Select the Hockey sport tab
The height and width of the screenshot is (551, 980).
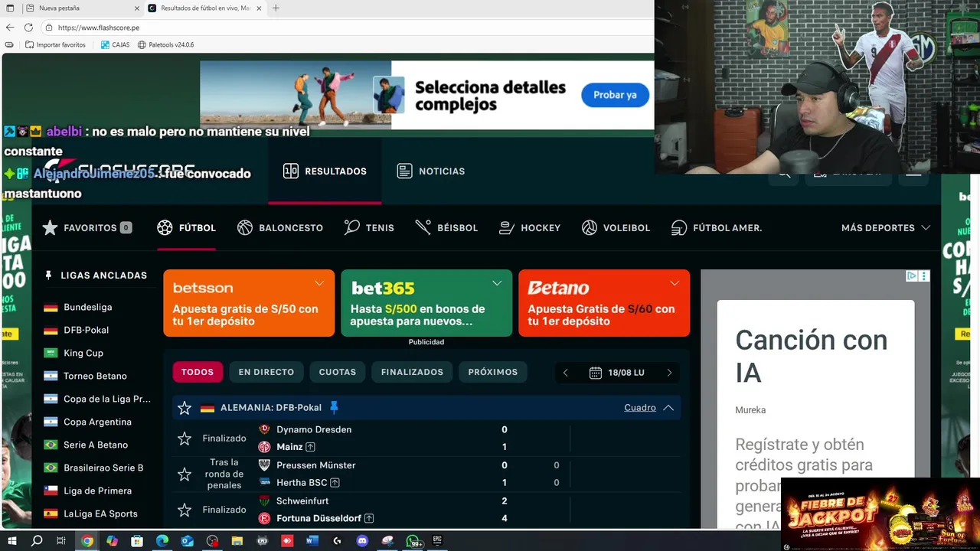point(530,227)
